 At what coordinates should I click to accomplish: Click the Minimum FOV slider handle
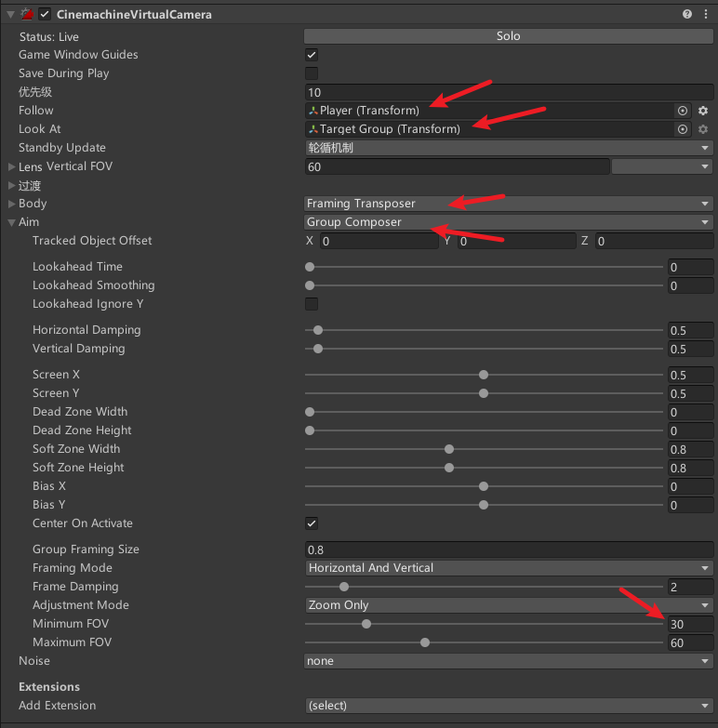coord(366,624)
